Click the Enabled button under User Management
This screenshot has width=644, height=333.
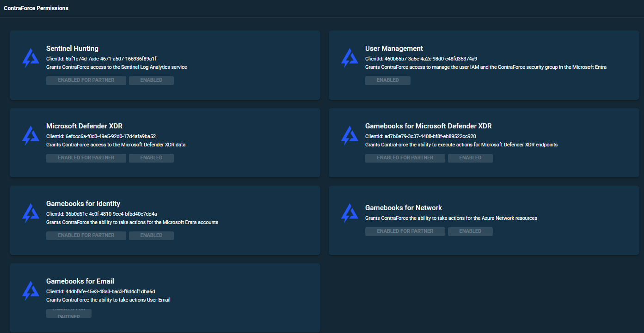387,80
